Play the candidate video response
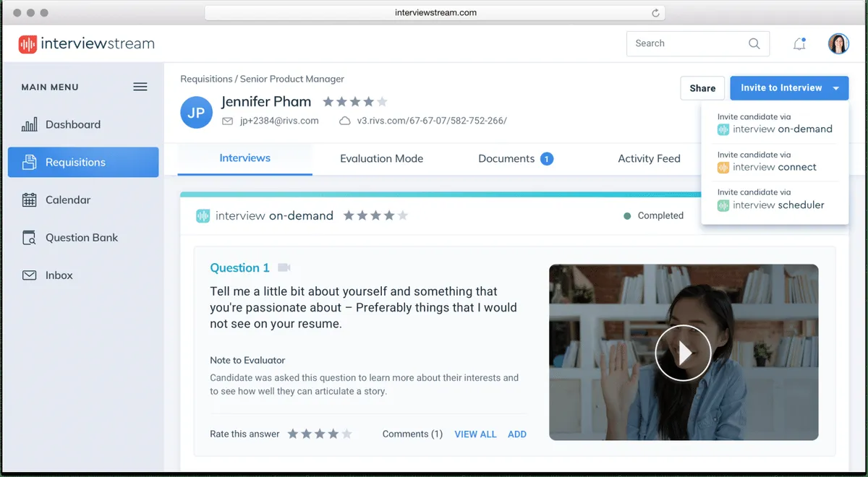 click(x=684, y=353)
